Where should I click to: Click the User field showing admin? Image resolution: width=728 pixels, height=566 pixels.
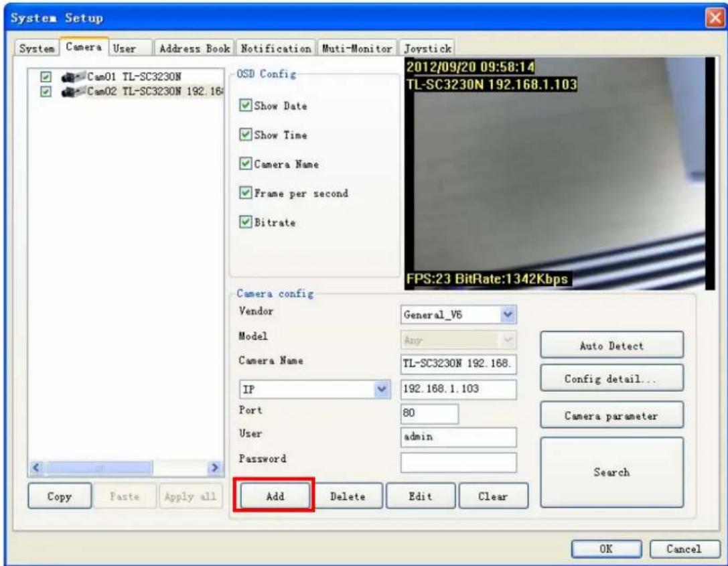pyautogui.click(x=458, y=437)
